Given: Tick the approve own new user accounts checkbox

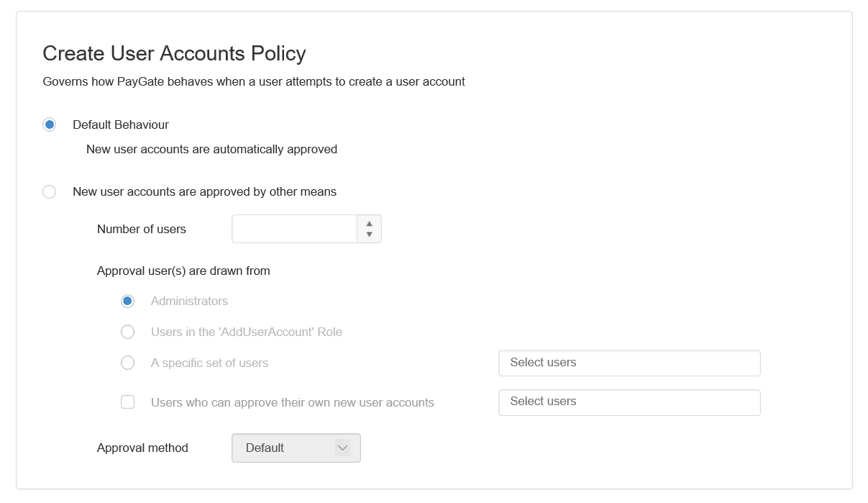Looking at the screenshot, I should click(x=127, y=403).
